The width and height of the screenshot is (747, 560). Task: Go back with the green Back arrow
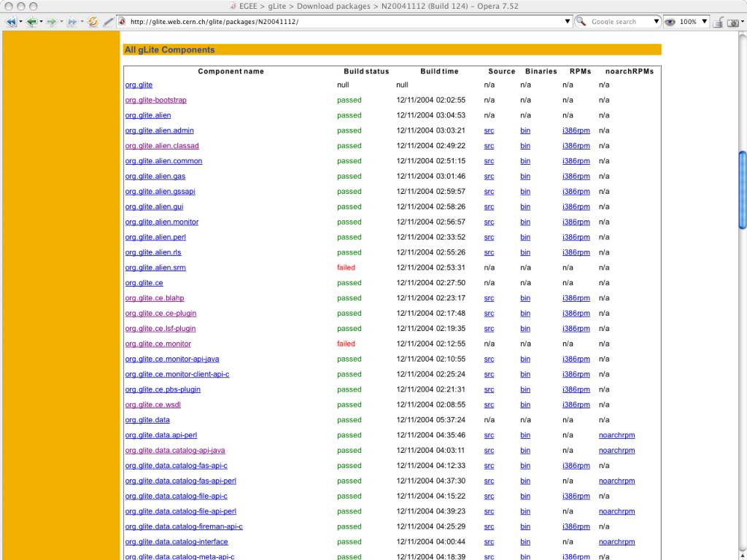(x=31, y=21)
